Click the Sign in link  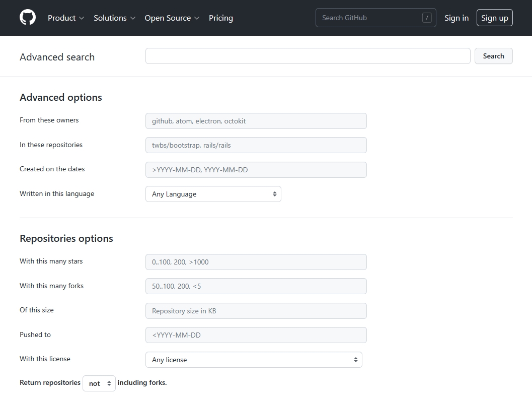[x=456, y=18]
